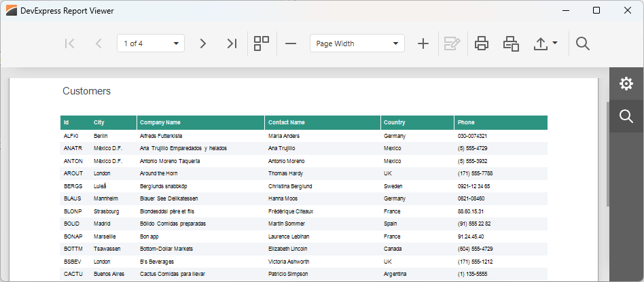Click the CACTU id cell
The image size is (644, 282).
(73, 274)
